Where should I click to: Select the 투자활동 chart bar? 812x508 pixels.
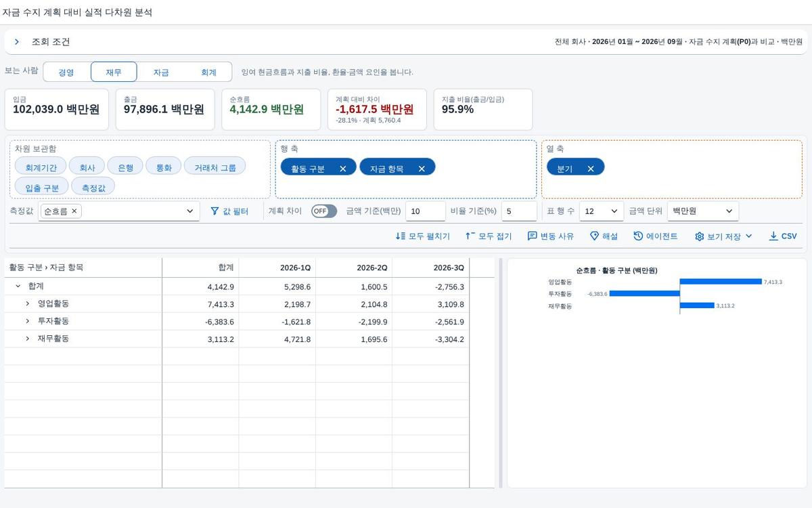pyautogui.click(x=644, y=294)
